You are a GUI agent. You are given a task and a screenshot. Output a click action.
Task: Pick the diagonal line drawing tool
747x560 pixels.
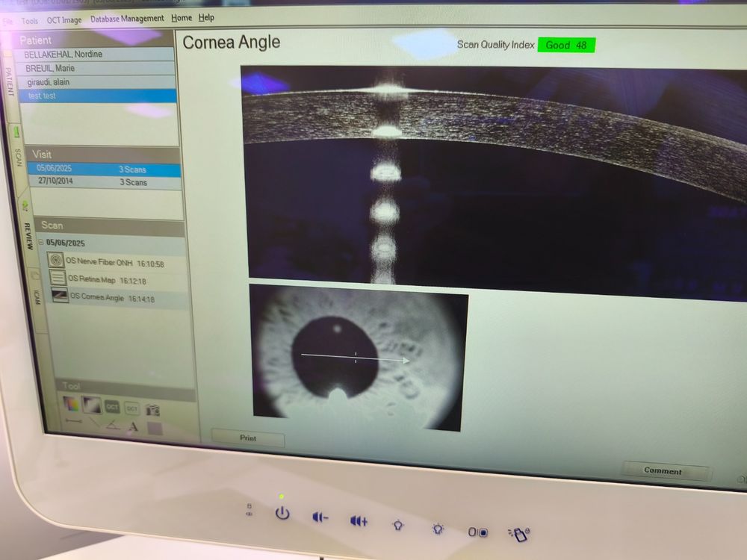pos(95,423)
